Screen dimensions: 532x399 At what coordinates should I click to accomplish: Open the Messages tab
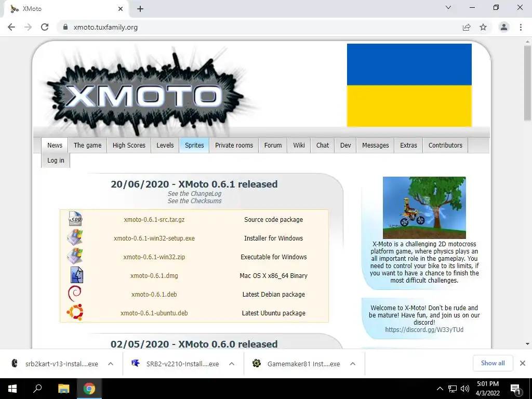(x=375, y=145)
